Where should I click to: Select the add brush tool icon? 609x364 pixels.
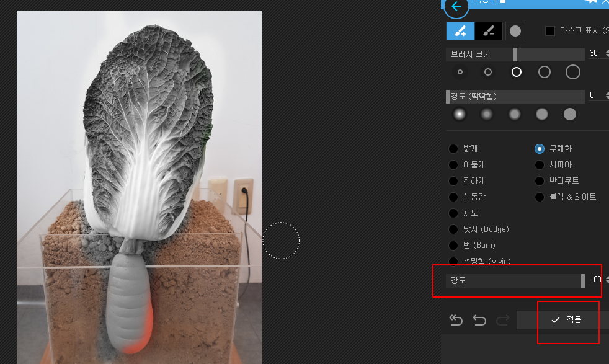point(460,31)
